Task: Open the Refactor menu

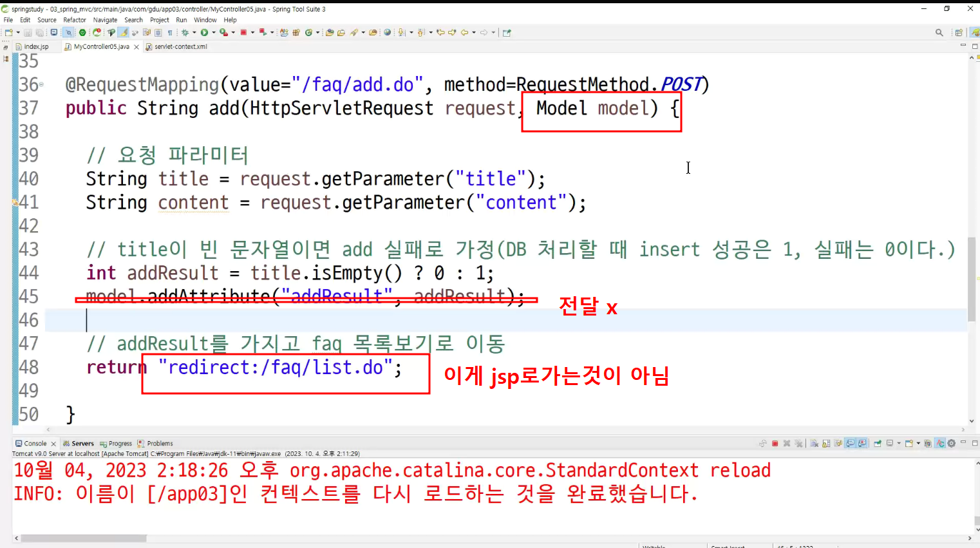Action: coord(75,20)
